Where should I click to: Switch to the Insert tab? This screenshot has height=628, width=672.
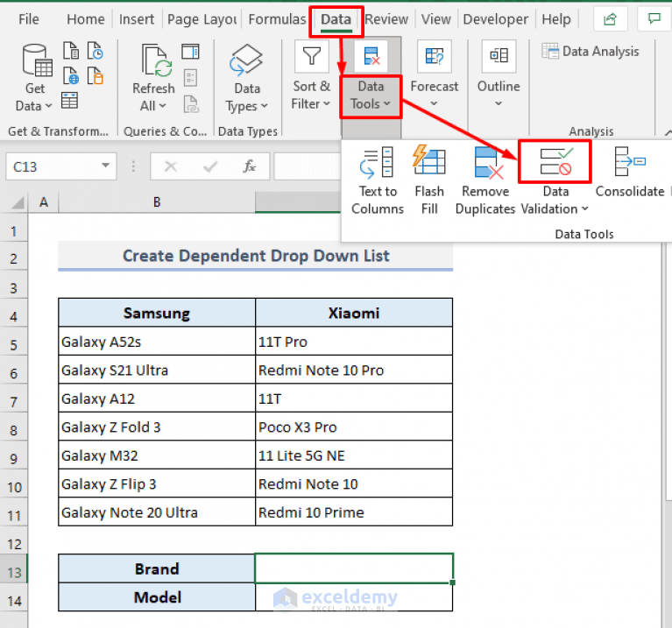[137, 19]
